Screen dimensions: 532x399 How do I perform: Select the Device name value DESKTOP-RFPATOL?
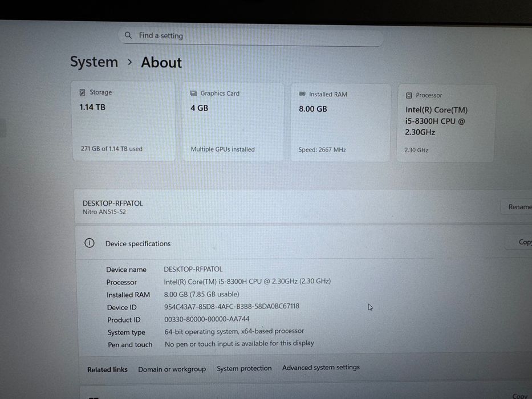193,269
